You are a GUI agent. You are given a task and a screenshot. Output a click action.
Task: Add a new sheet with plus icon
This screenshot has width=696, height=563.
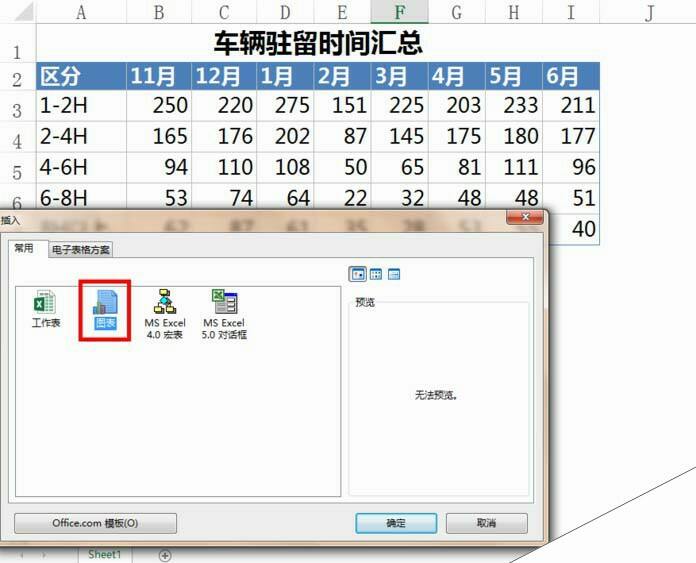[165, 555]
